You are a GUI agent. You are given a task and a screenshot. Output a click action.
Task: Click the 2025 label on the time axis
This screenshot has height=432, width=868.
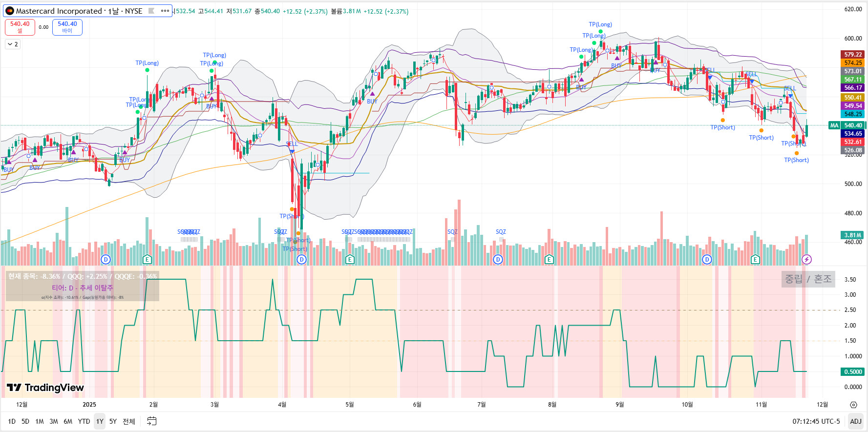(89, 405)
